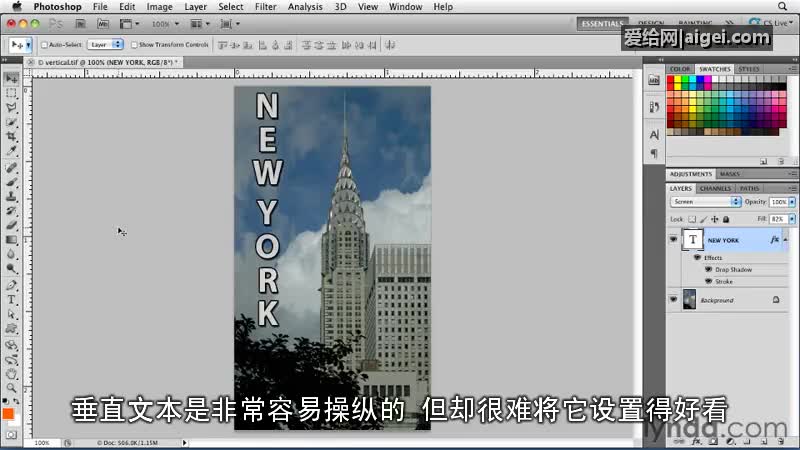Select the Rectangular Marquee tool
800x450 pixels.
(x=11, y=92)
